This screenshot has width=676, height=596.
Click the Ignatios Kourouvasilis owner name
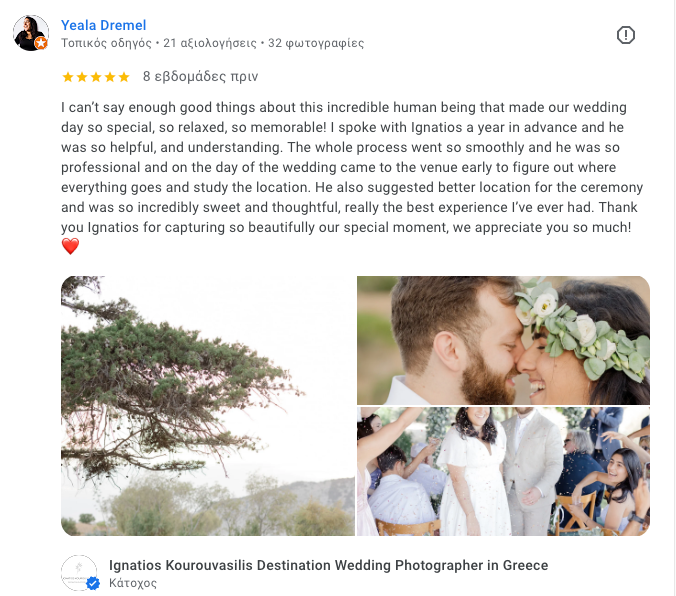tap(327, 565)
